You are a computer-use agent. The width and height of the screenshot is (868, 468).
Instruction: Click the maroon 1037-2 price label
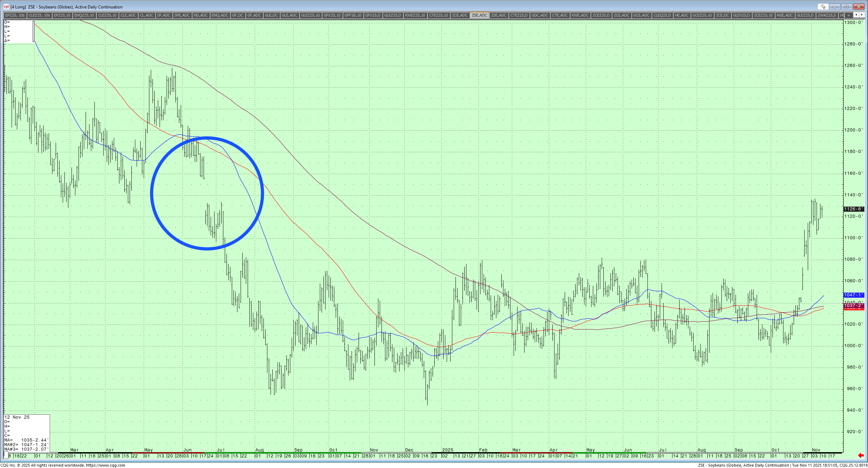point(853,306)
